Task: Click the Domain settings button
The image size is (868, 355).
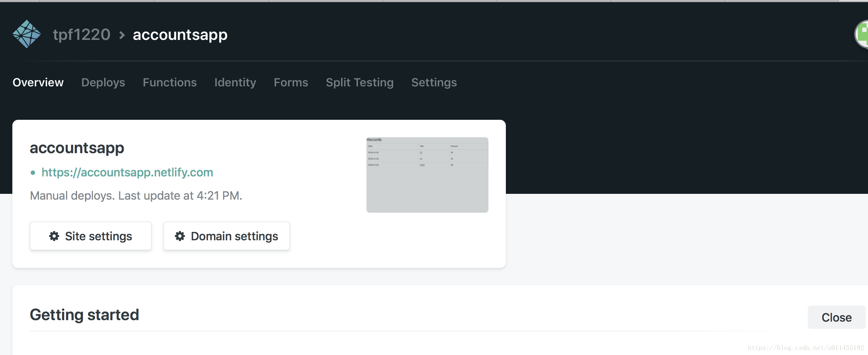Action: coord(226,236)
